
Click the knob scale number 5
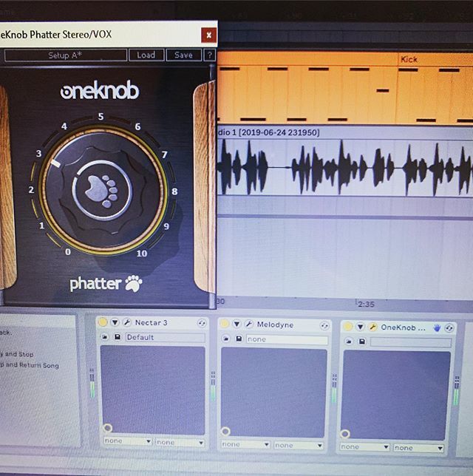pos(101,117)
